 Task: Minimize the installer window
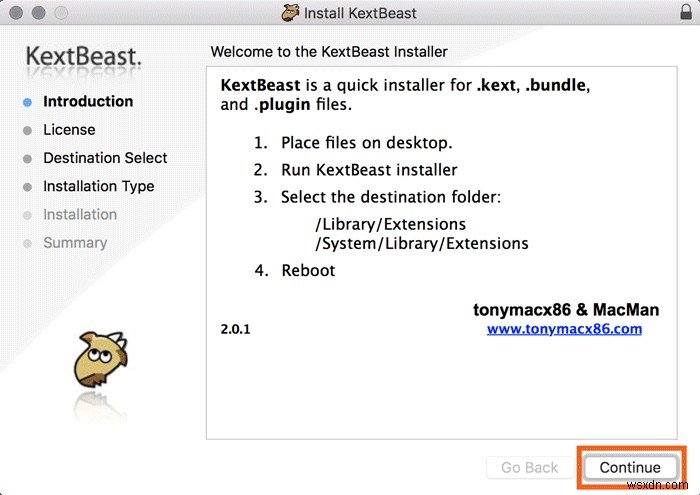point(40,14)
